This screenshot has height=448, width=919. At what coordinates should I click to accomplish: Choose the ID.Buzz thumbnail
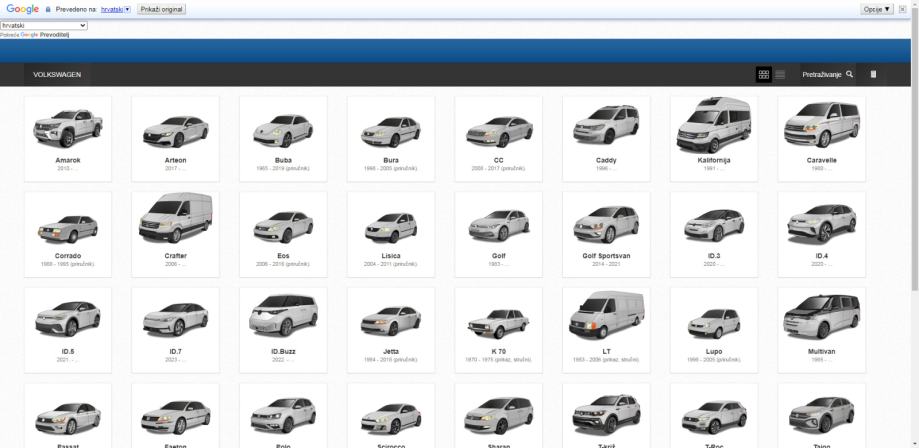point(283,315)
